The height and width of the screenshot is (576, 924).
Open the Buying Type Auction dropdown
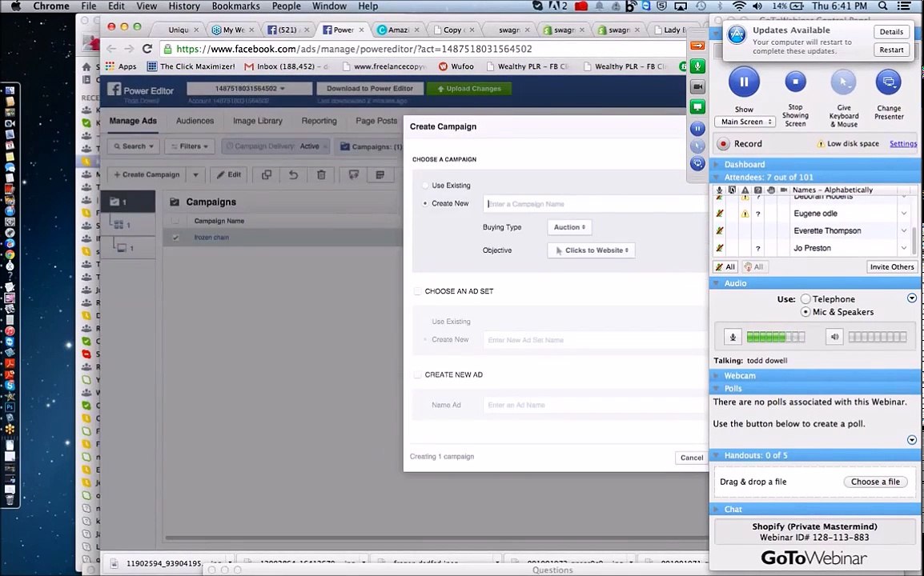point(569,227)
